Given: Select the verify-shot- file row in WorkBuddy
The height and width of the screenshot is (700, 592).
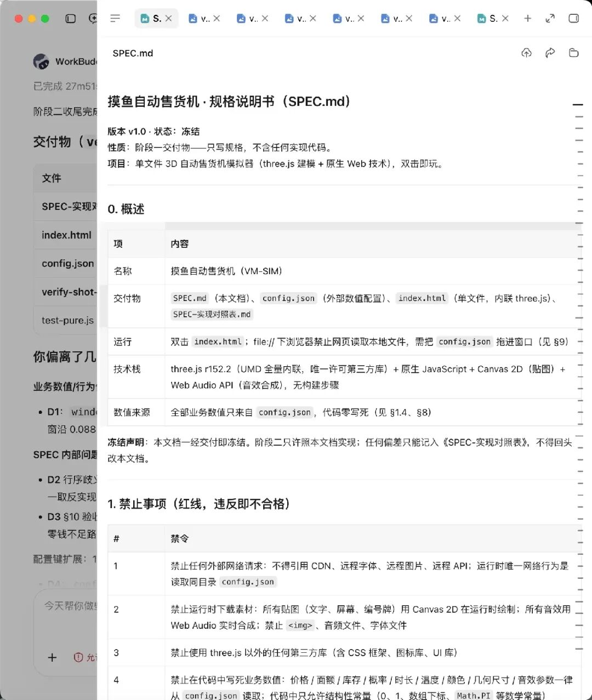Looking at the screenshot, I should (66, 292).
